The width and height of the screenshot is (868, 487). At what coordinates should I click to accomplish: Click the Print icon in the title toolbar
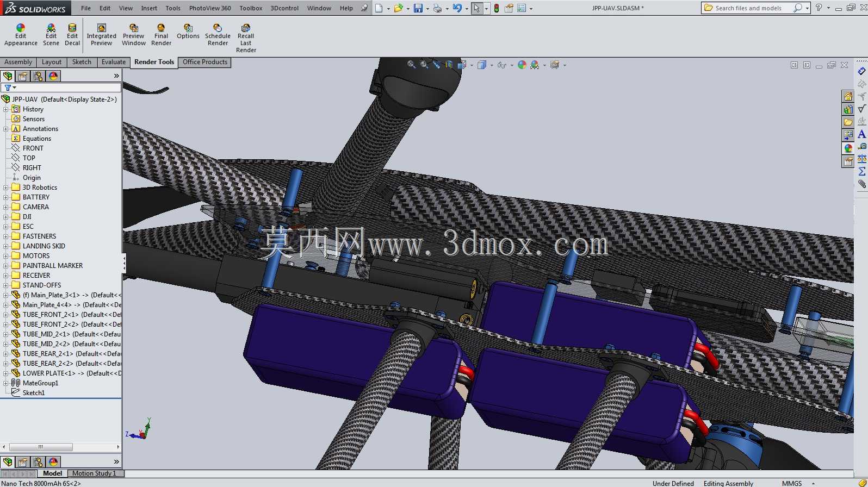[x=438, y=8]
